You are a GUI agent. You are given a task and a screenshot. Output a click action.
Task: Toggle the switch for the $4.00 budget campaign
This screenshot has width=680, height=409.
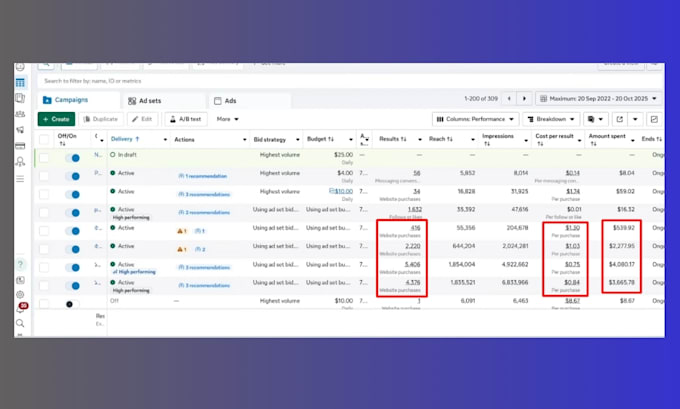(72, 176)
